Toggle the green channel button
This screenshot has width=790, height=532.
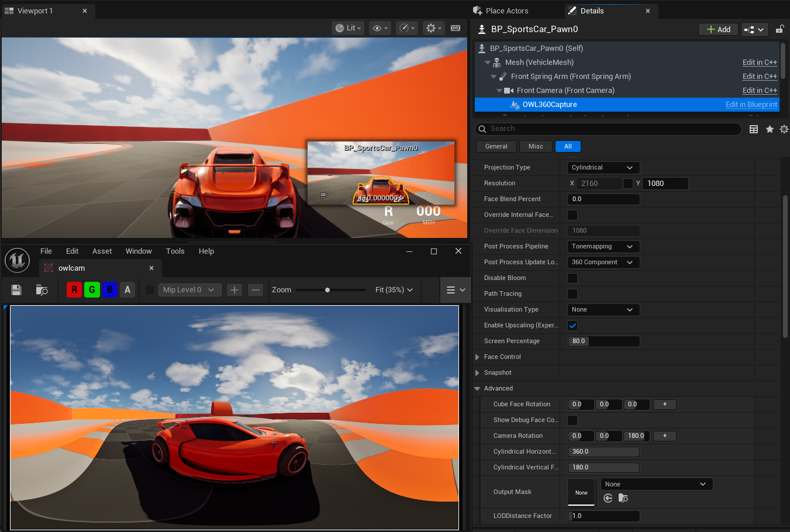92,290
